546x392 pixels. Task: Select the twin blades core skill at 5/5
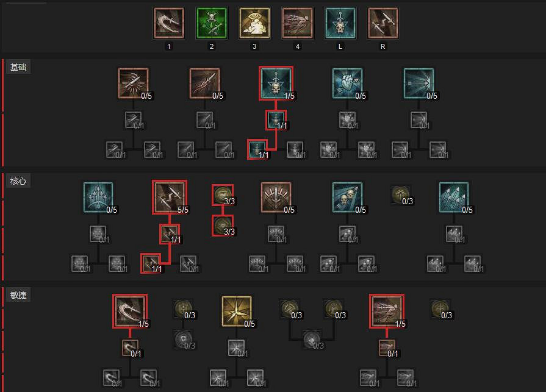170,197
